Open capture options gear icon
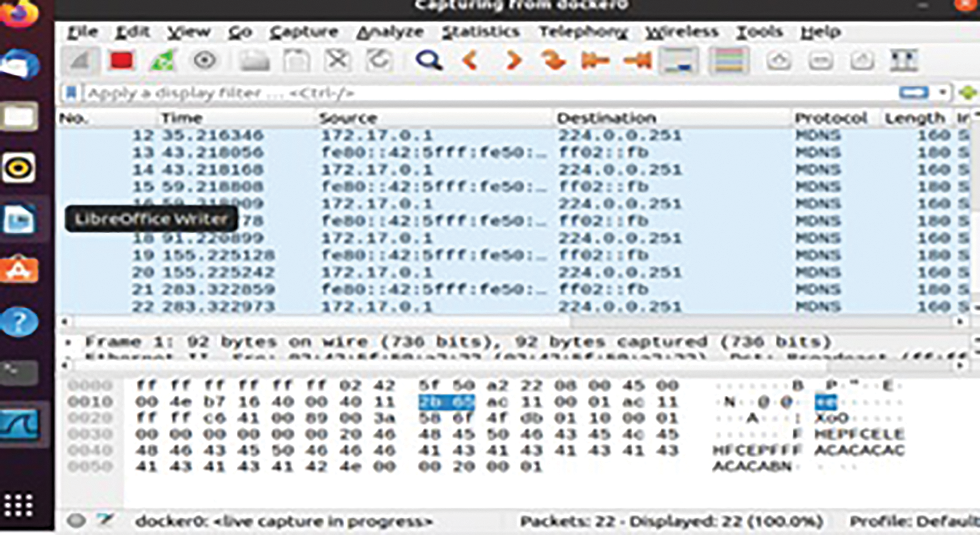 click(x=204, y=61)
